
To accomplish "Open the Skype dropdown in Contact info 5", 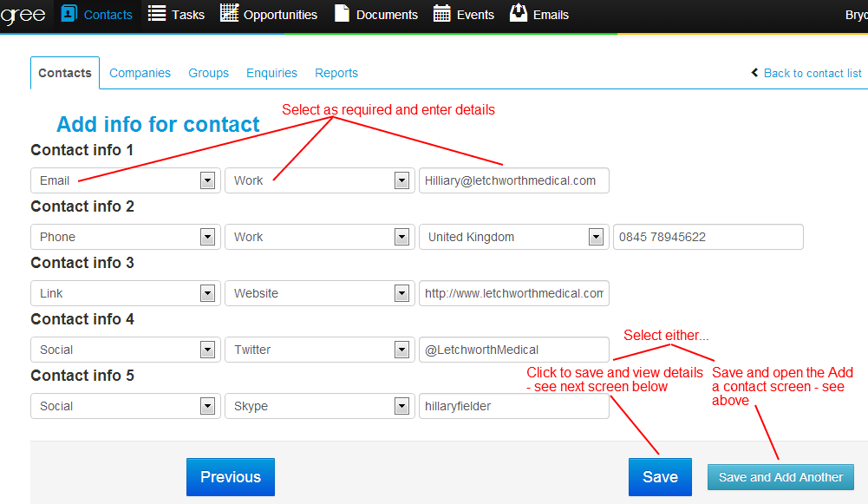I will [x=401, y=406].
